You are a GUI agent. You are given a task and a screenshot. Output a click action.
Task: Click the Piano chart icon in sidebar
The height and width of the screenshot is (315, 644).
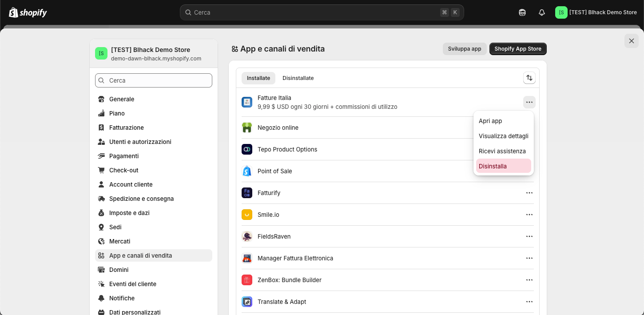coord(101,113)
